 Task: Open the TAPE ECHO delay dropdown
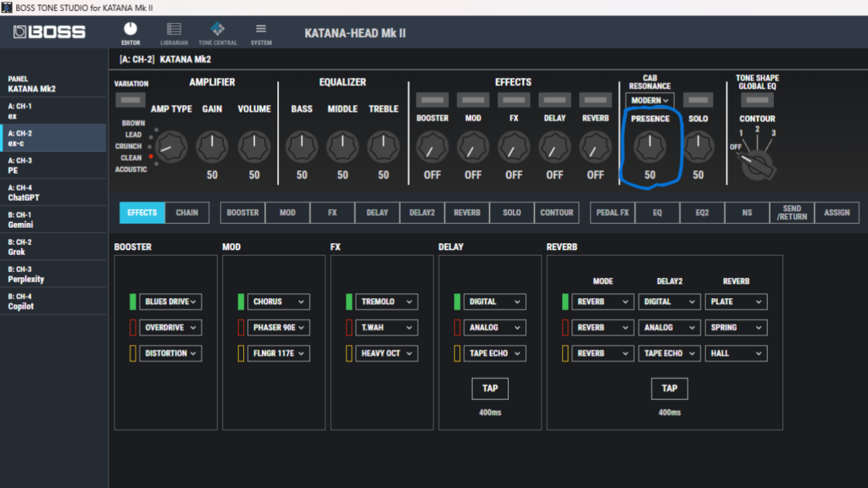494,353
